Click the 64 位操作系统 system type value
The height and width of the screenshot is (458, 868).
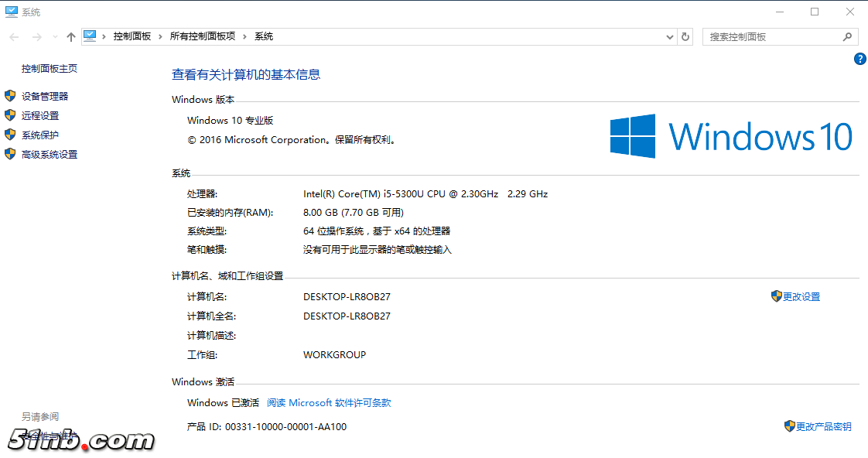point(377,231)
